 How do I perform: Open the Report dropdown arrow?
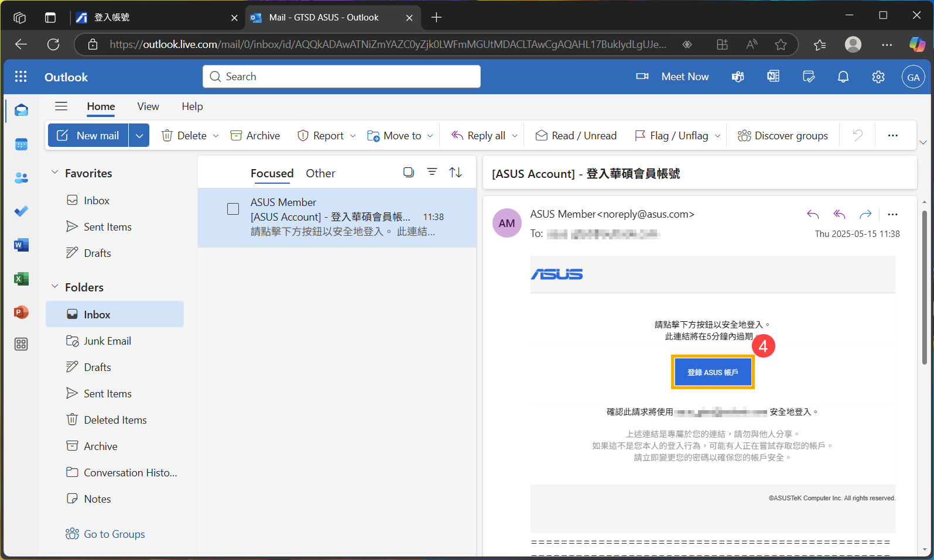(353, 136)
